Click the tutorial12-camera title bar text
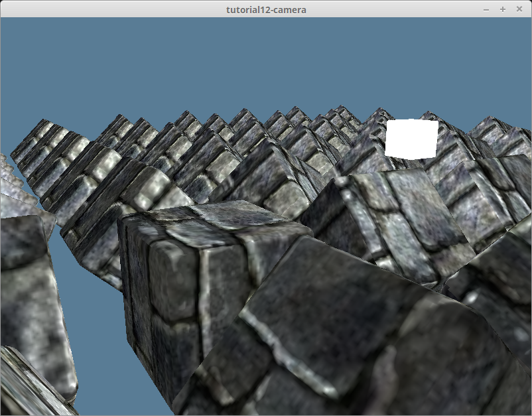The image size is (532, 416). (x=266, y=9)
